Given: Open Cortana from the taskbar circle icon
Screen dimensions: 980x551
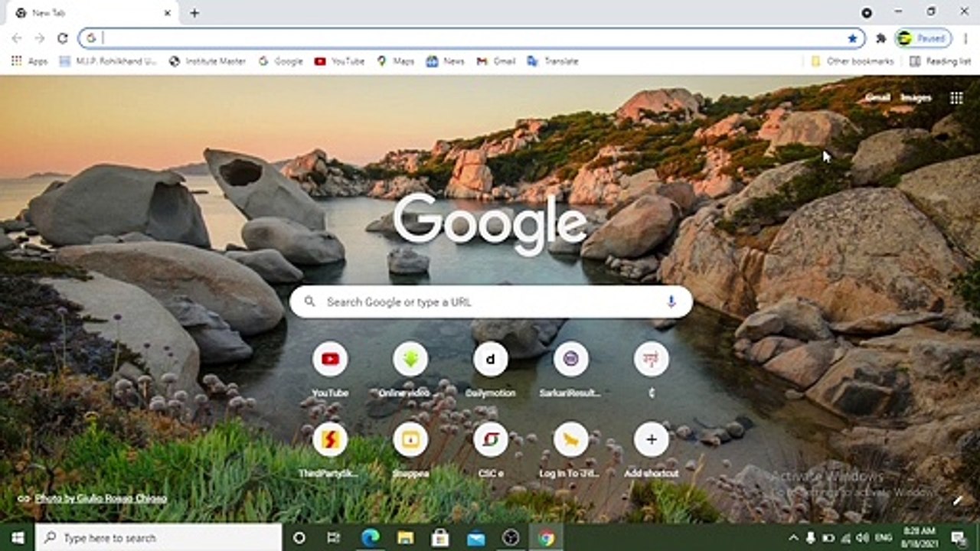Looking at the screenshot, I should click(x=299, y=538).
